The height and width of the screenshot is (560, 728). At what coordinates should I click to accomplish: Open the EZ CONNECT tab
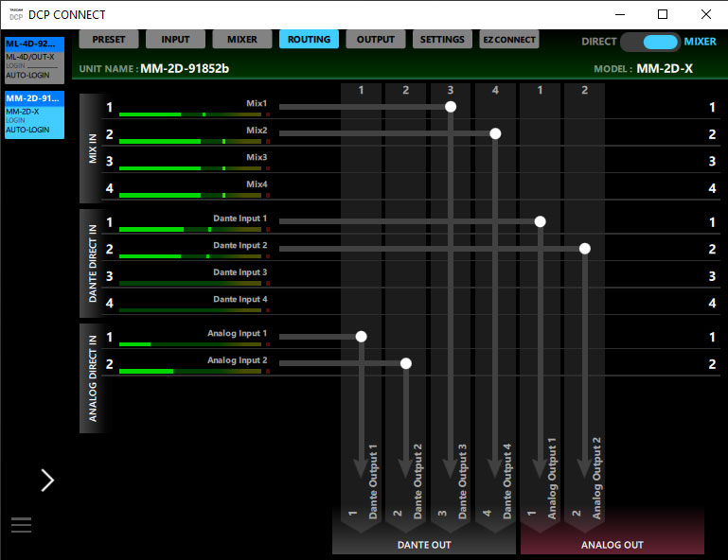(509, 40)
